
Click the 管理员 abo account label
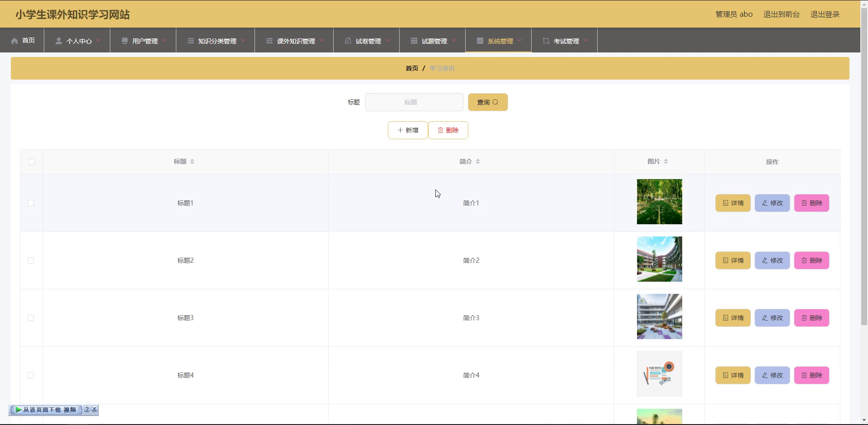(x=734, y=14)
